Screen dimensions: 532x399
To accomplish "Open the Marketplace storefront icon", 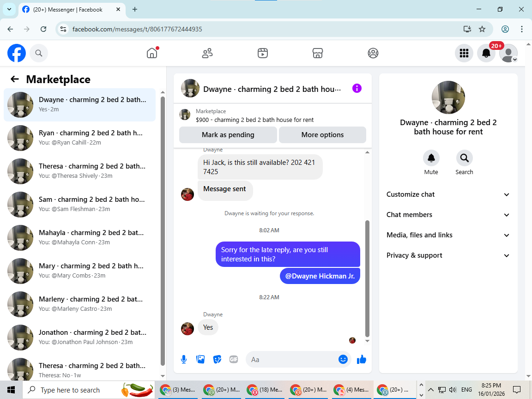I will [x=318, y=53].
